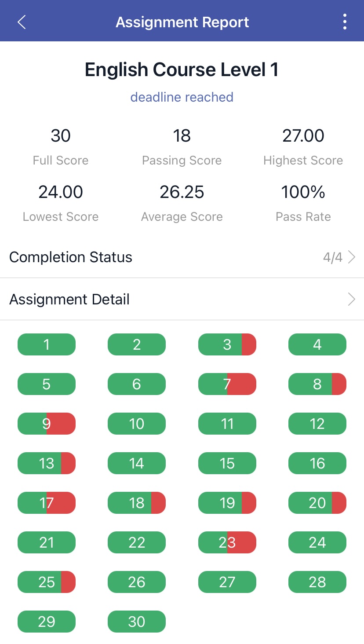Viewport: 364px width, 644px height.
Task: Tap the 4/4 completion count
Action: click(333, 257)
